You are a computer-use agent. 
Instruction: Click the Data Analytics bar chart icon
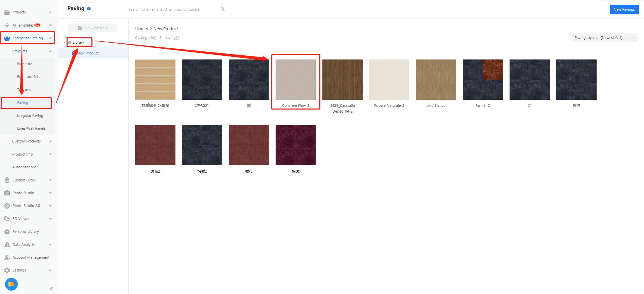pyautogui.click(x=7, y=245)
